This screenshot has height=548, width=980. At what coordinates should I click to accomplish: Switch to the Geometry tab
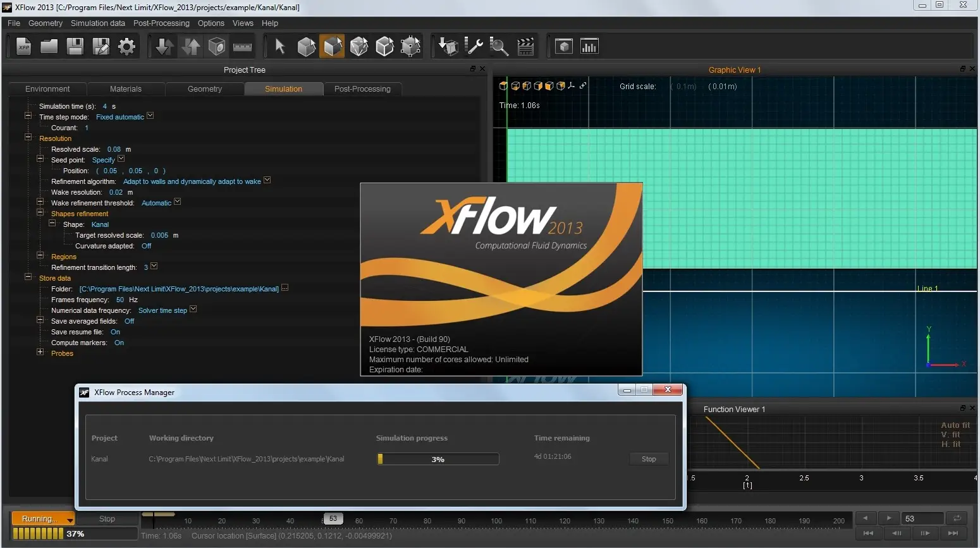(205, 89)
